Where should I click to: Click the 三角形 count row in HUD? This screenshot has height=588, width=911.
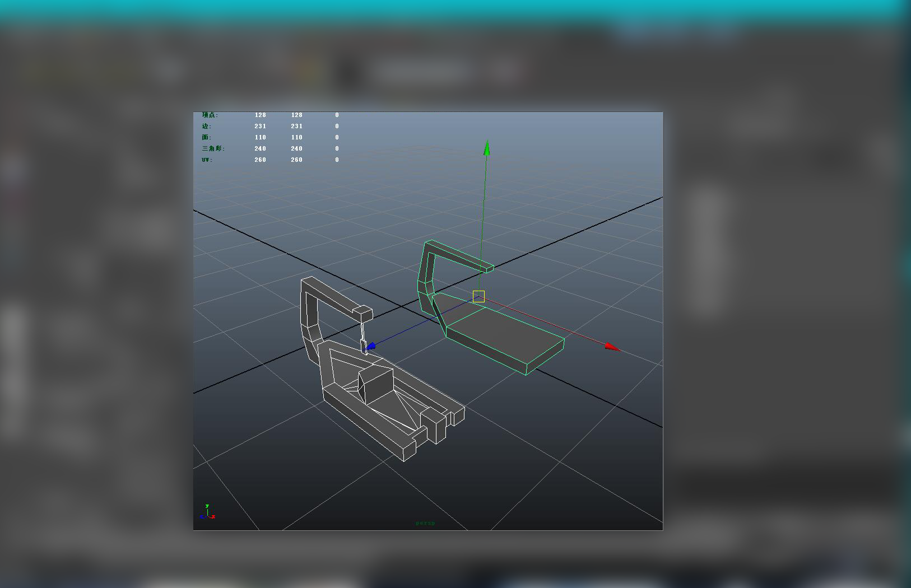(270, 148)
